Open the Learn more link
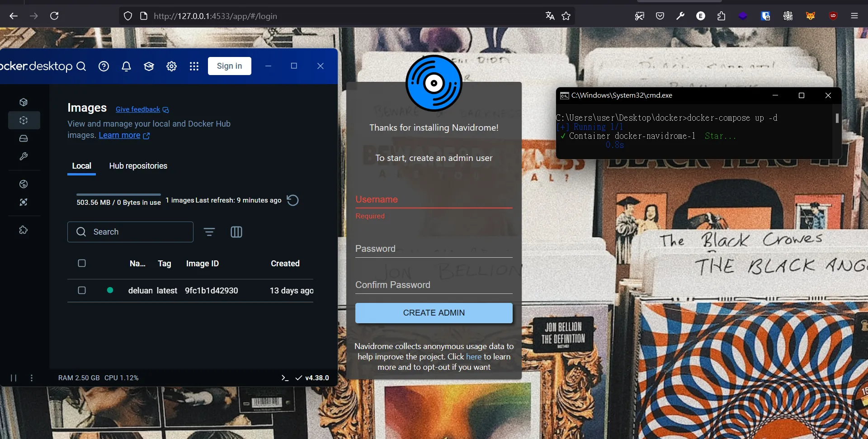The image size is (868, 439). pos(124,135)
